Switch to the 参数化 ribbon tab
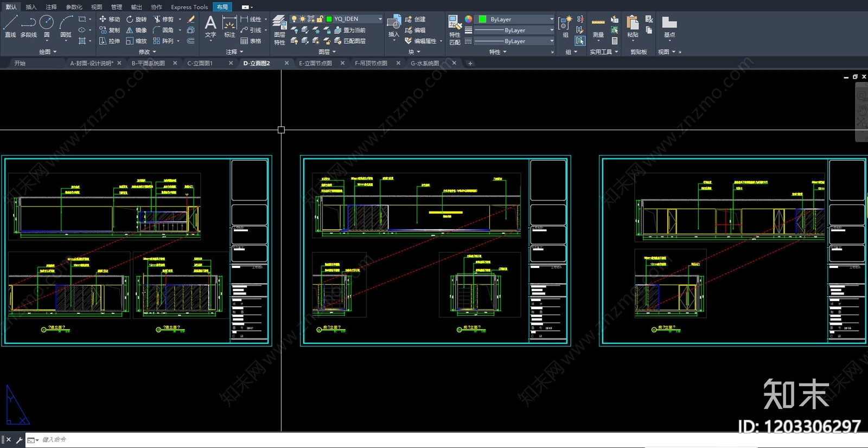The image size is (868, 448). pyautogui.click(x=74, y=7)
